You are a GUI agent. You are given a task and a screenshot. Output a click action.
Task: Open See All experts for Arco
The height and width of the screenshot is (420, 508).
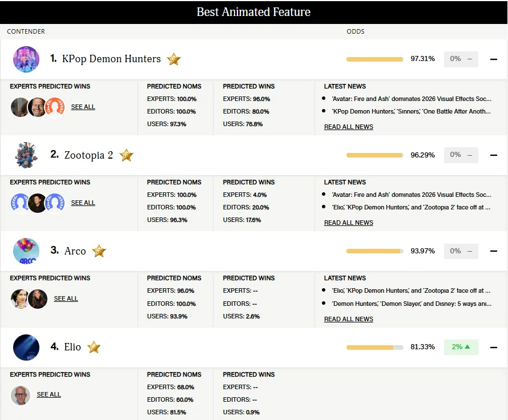(66, 298)
